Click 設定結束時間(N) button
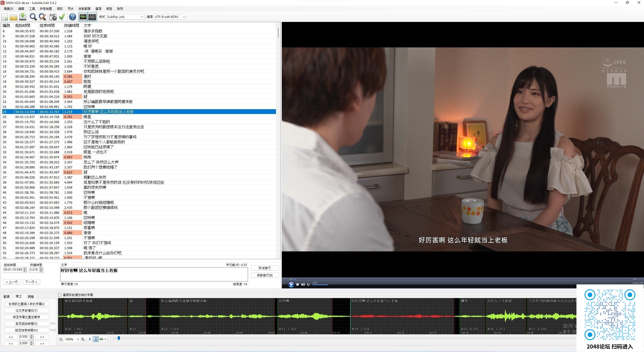The width and height of the screenshot is (644, 352). click(x=27, y=330)
